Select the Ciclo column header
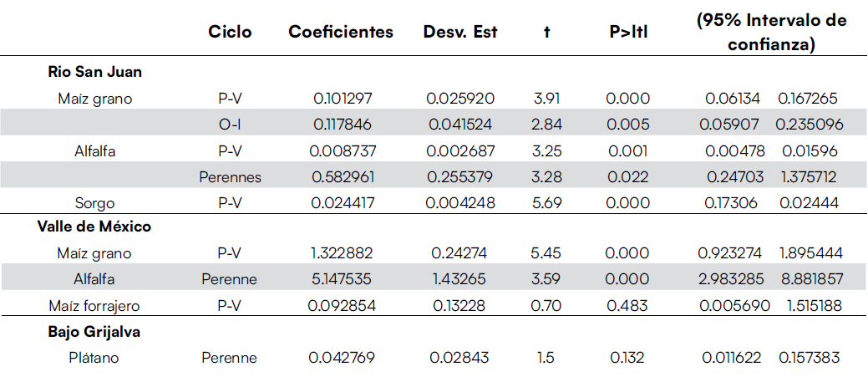Image resolution: width=868 pixels, height=377 pixels. pos(230,32)
